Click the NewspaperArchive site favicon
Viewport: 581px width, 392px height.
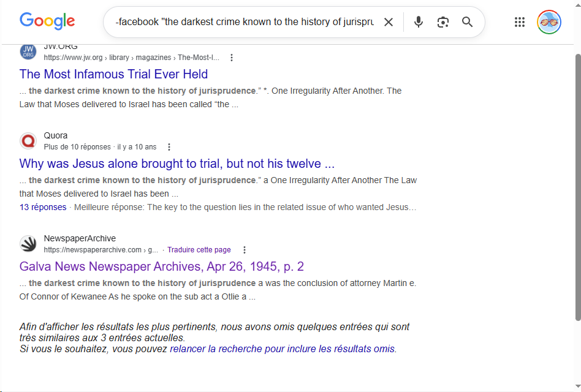click(28, 244)
